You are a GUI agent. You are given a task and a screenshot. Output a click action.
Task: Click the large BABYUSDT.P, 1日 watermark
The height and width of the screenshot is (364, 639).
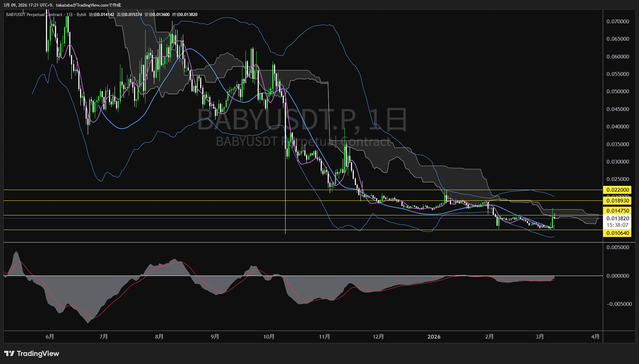tap(302, 120)
